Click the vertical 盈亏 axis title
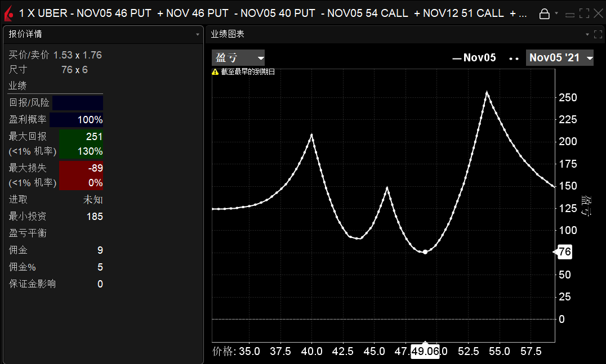 coord(586,206)
